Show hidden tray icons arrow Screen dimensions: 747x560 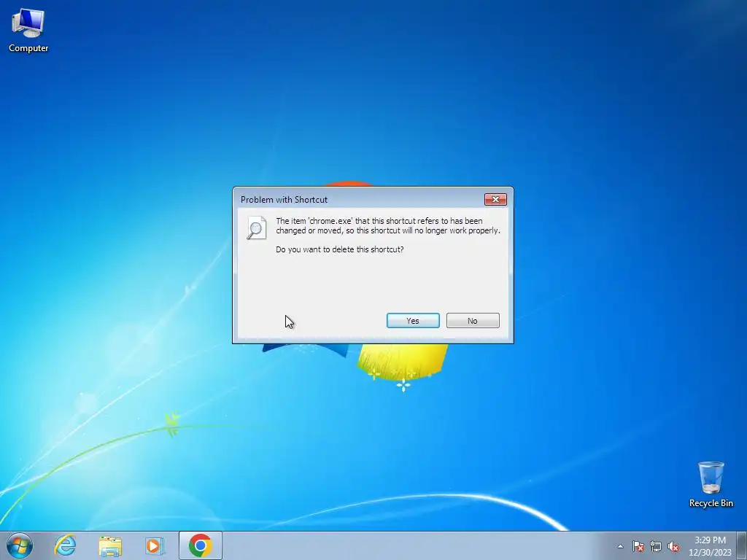point(620,546)
